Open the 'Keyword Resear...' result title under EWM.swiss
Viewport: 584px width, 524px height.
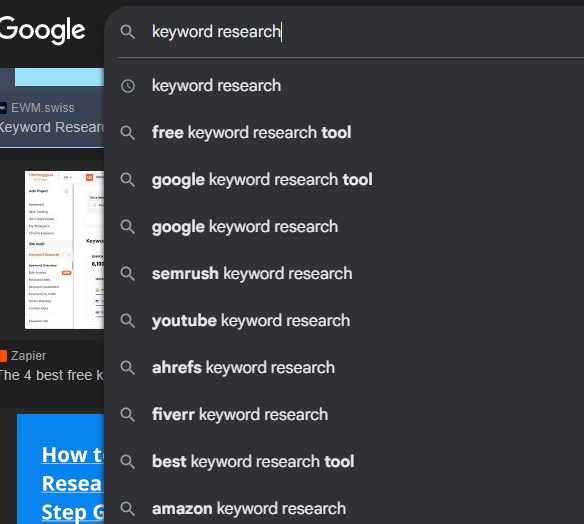tap(52, 127)
